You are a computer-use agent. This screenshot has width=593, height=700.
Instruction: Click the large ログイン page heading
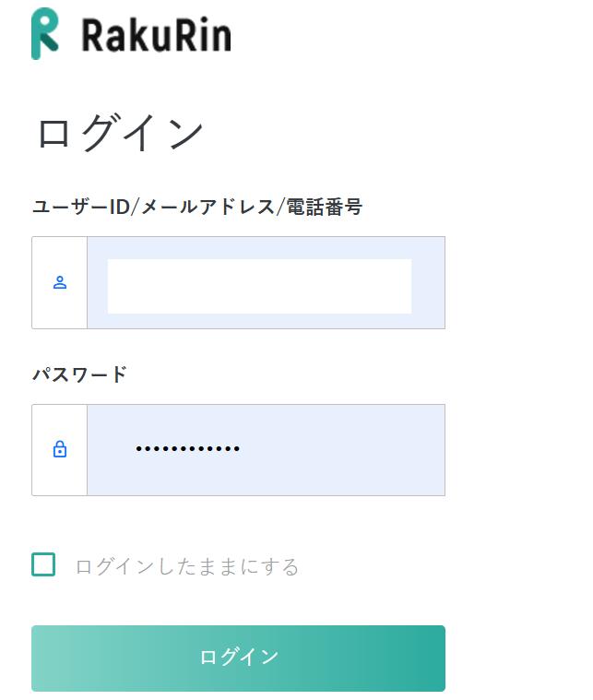click(120, 132)
